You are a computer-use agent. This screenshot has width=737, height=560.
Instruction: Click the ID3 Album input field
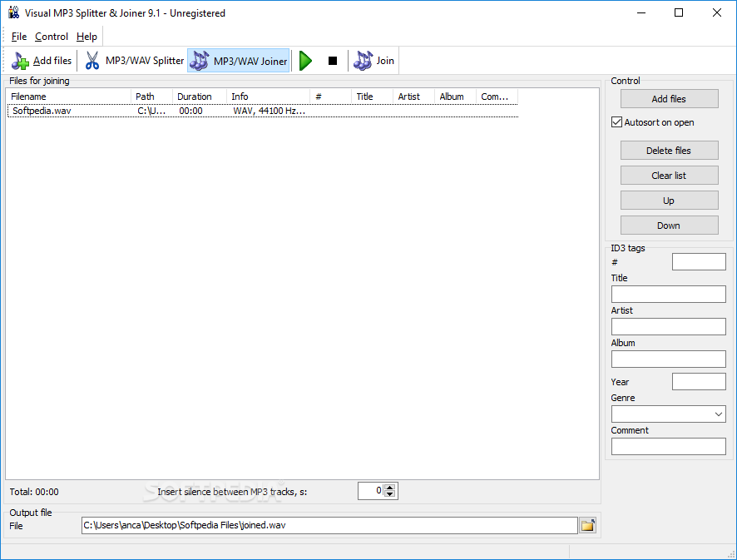[x=669, y=359]
